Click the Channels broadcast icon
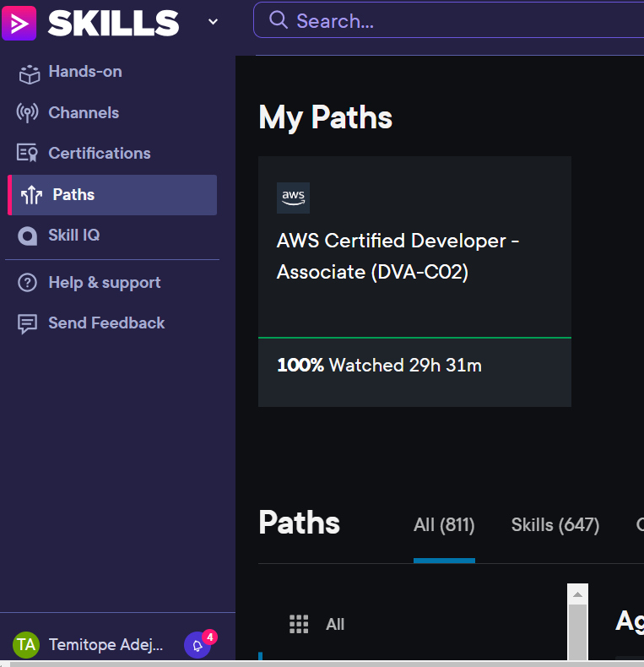Image resolution: width=644 pixels, height=667 pixels. [x=28, y=113]
